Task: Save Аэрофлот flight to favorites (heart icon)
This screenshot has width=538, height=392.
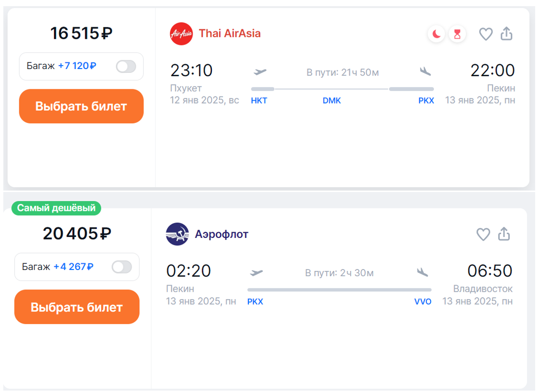Action: pyautogui.click(x=483, y=234)
